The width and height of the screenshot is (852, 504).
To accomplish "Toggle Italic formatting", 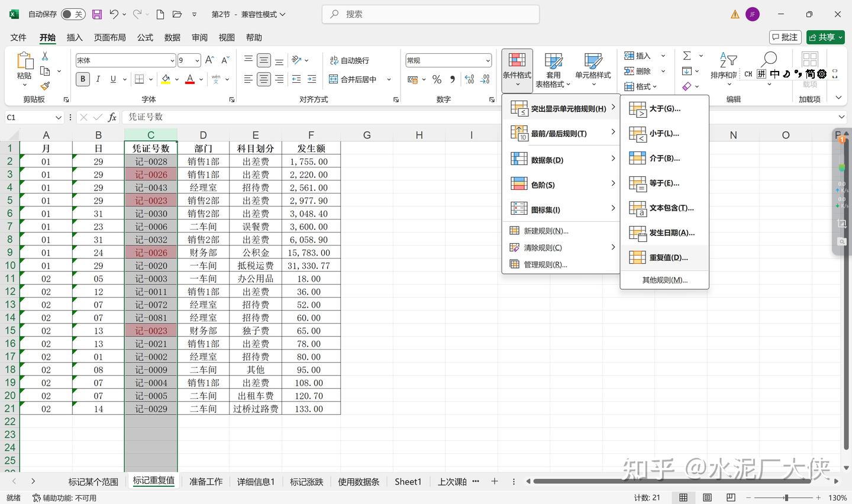I will 98,79.
